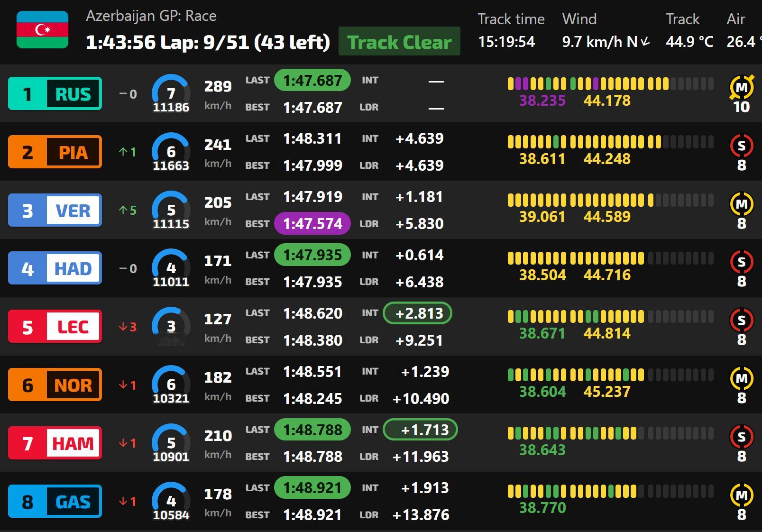Image resolution: width=762 pixels, height=532 pixels.
Task: Click Hamilton's mini-sector progress bar
Action: 611,433
